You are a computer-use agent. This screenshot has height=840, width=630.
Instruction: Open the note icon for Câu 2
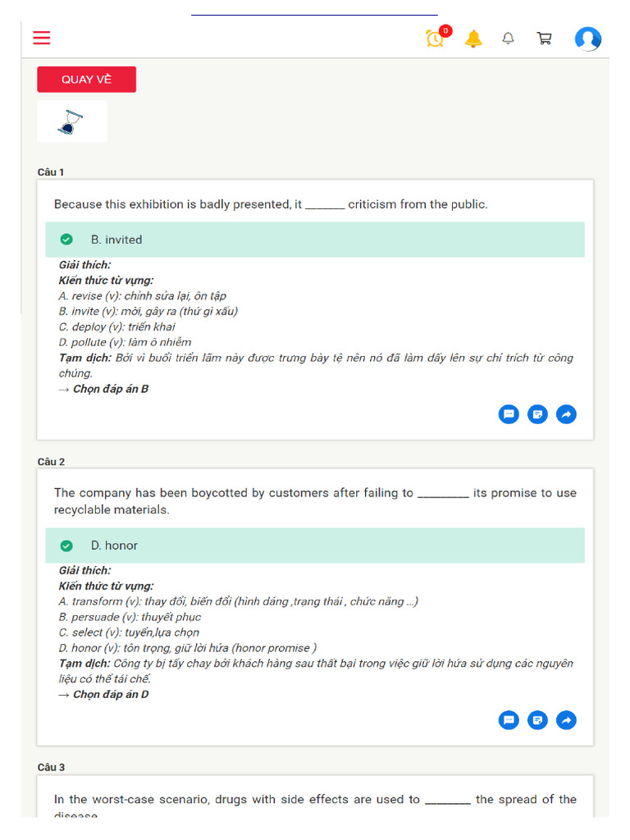(x=537, y=720)
